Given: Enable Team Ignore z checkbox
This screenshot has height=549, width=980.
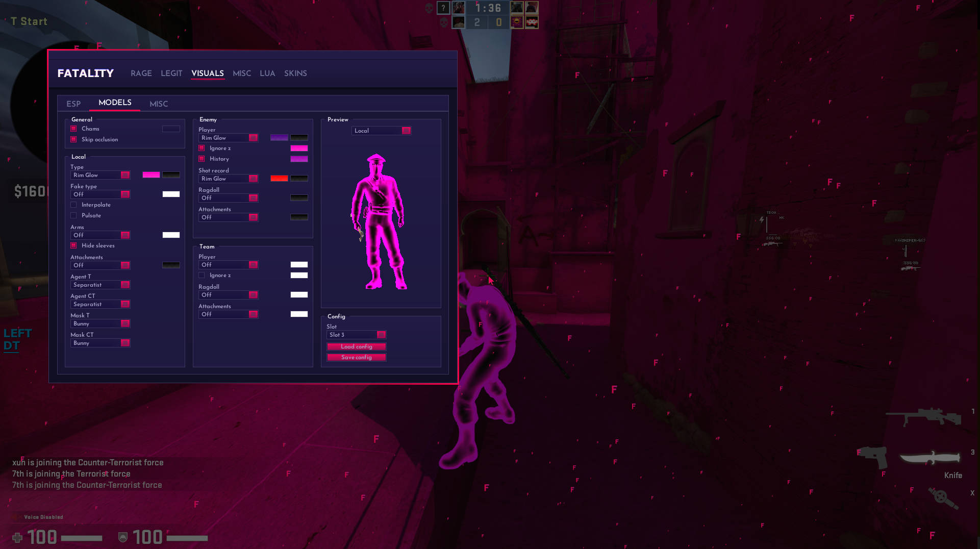Looking at the screenshot, I should pos(202,275).
